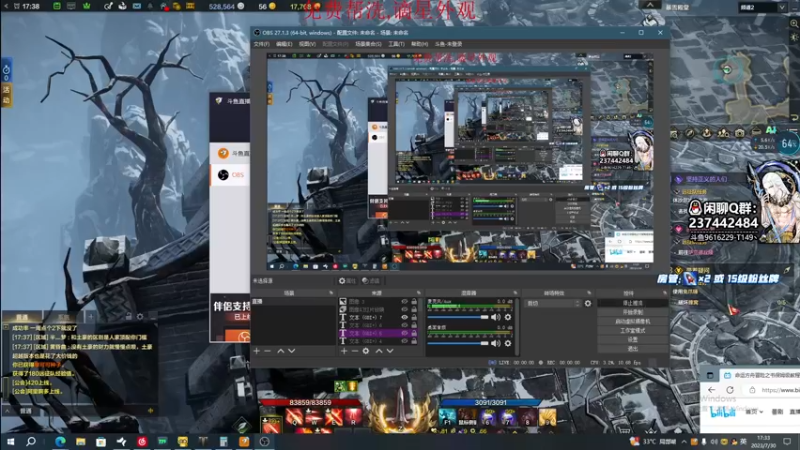
Task: Adjust the 桌面音频 volume slider
Action: 458,343
